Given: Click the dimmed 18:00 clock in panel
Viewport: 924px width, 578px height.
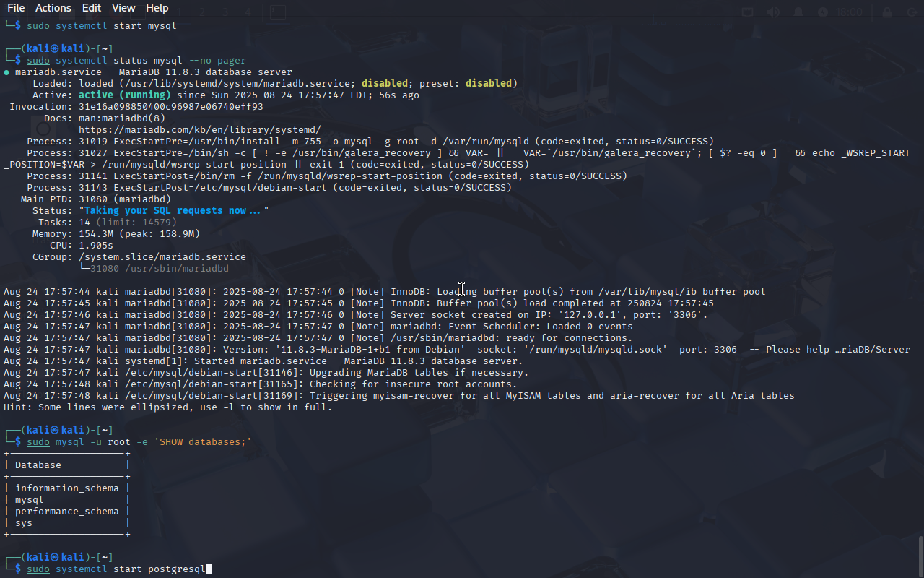Looking at the screenshot, I should [x=850, y=12].
